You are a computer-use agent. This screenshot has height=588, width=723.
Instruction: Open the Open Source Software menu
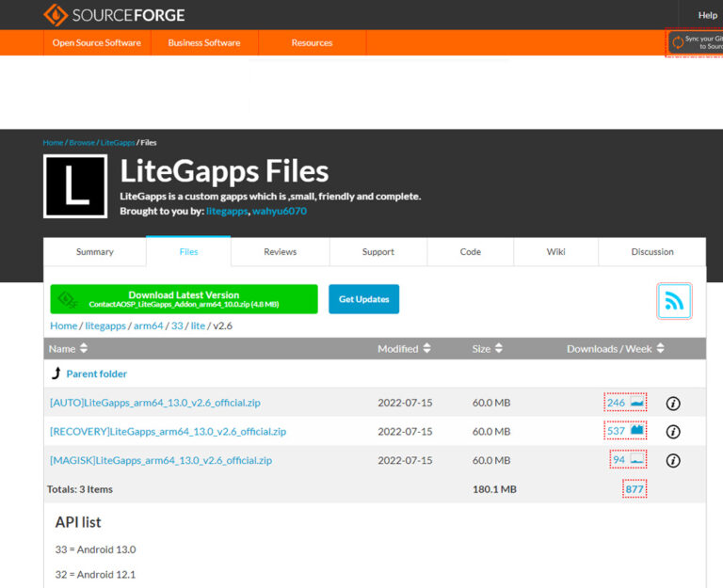97,43
